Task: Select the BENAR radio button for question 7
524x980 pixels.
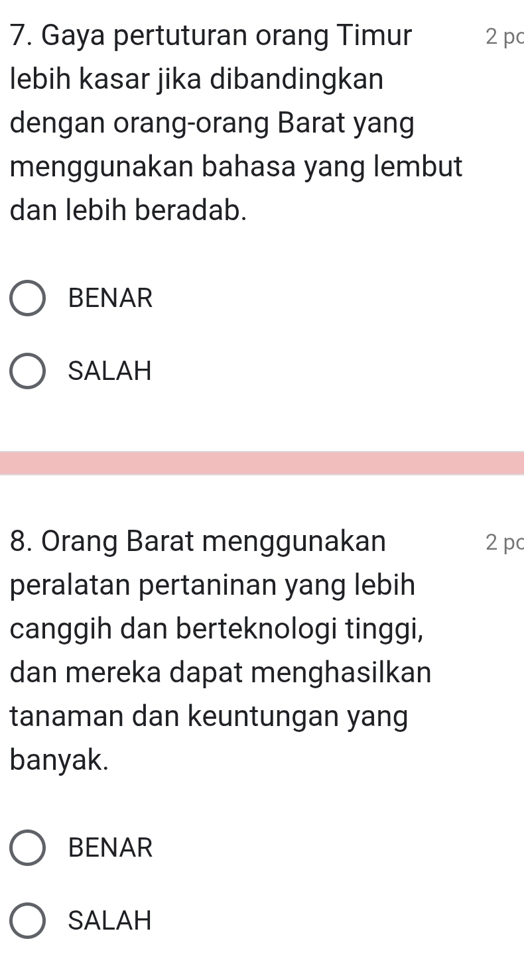Action: pos(28,298)
